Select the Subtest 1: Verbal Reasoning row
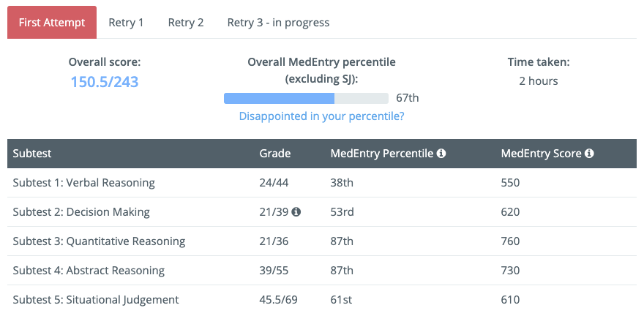This screenshot has width=644, height=316. [322, 183]
